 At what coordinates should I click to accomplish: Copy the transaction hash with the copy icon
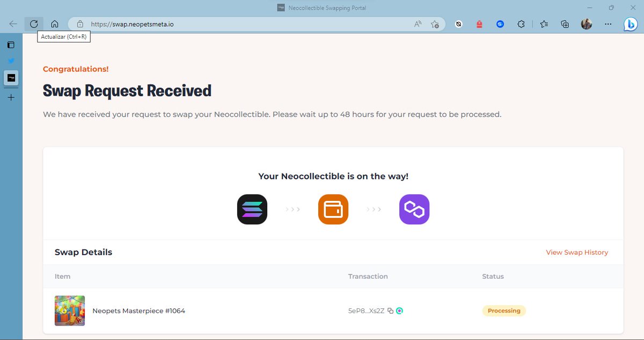[x=391, y=311]
